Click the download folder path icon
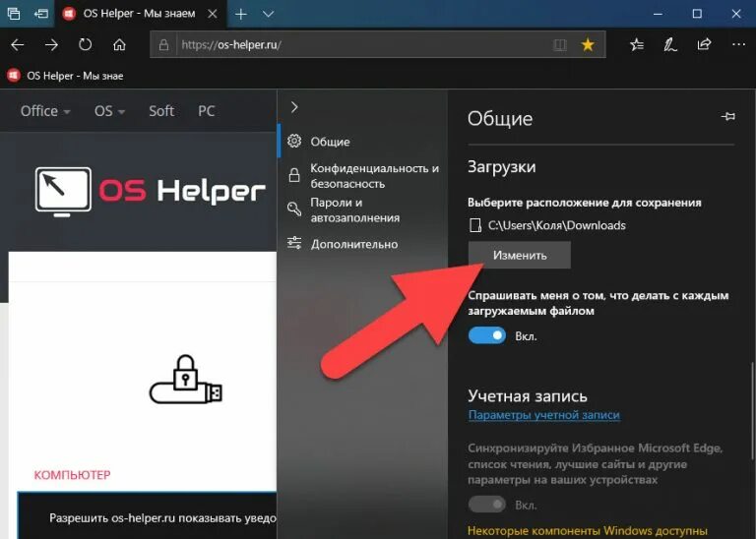 pyautogui.click(x=474, y=225)
